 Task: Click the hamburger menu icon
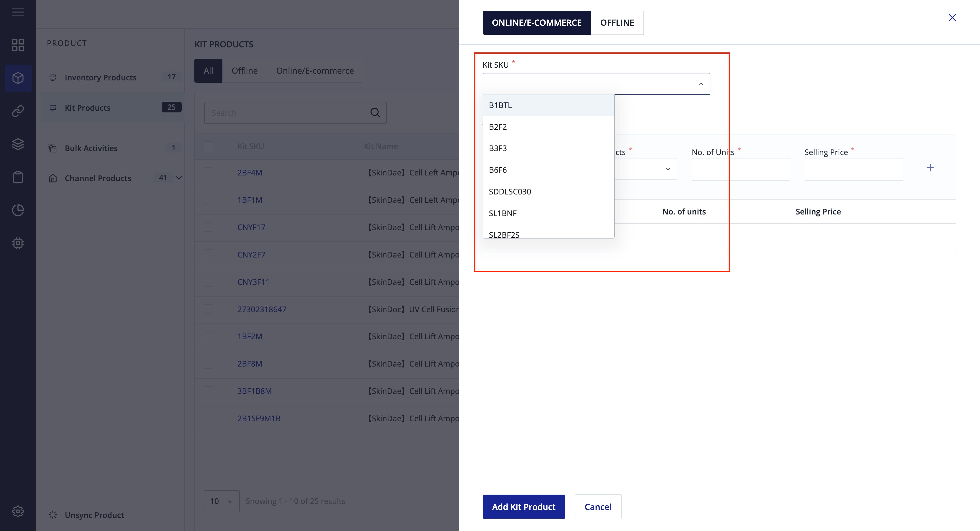18,12
